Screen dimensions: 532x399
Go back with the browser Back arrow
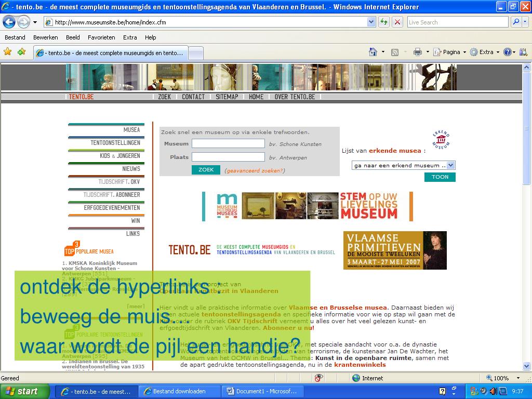(9, 22)
